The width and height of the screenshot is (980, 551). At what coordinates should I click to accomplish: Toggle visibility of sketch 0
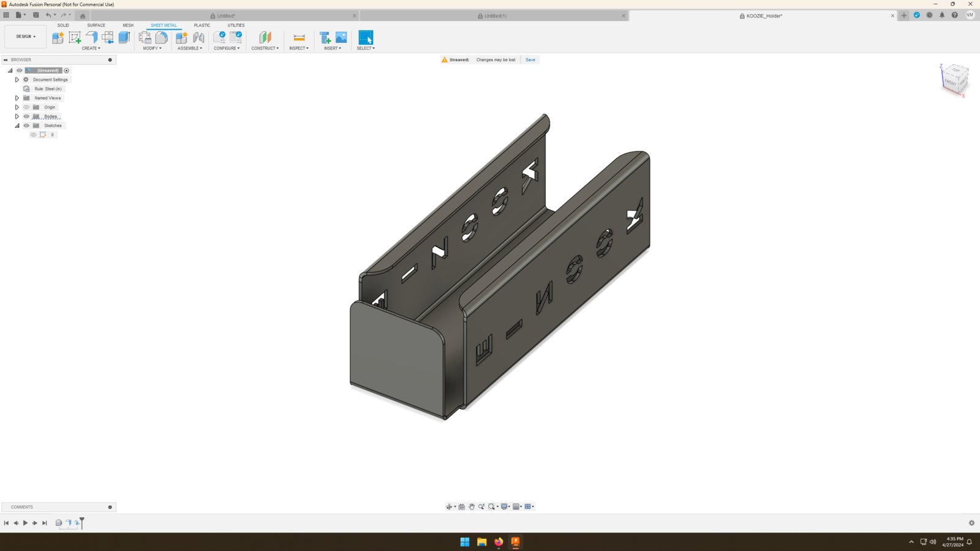[34, 135]
